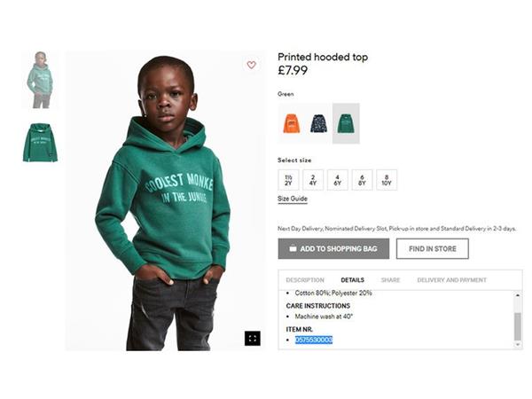
Task: Open the Size Guide link
Action: (293, 199)
